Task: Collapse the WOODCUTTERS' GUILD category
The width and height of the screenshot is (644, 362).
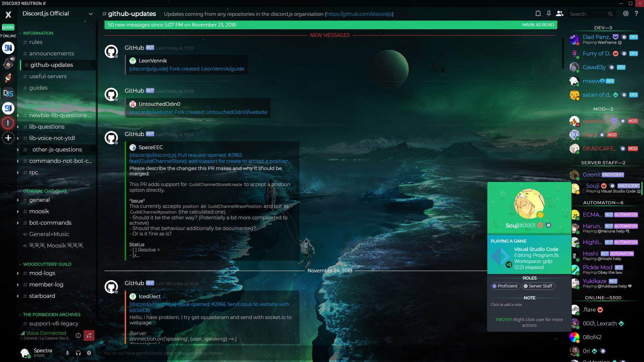Action: [x=45, y=264]
